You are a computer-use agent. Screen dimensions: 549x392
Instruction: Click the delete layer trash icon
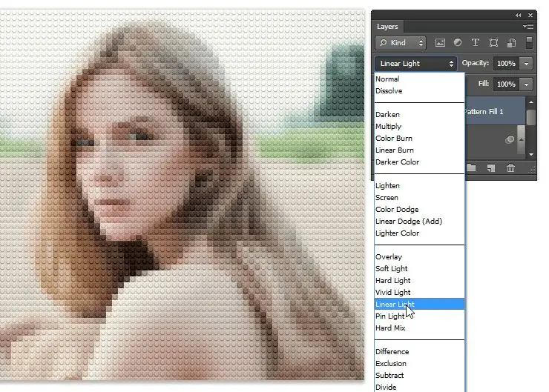510,168
